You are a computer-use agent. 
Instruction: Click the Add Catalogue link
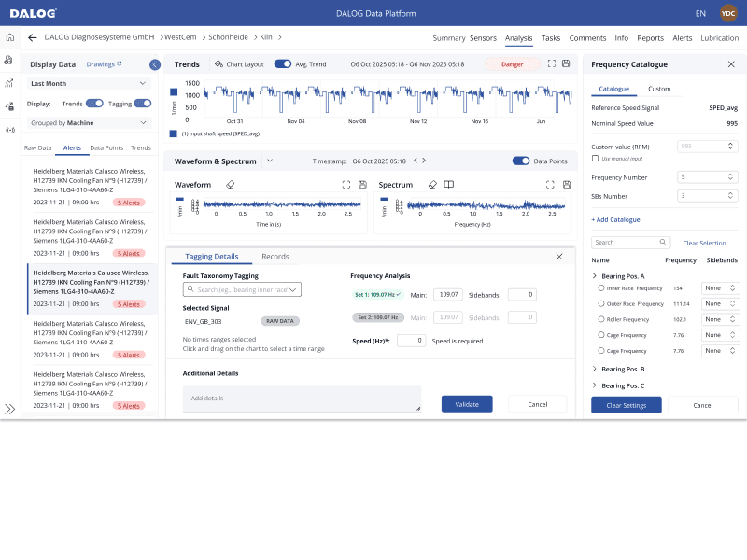pyautogui.click(x=615, y=219)
